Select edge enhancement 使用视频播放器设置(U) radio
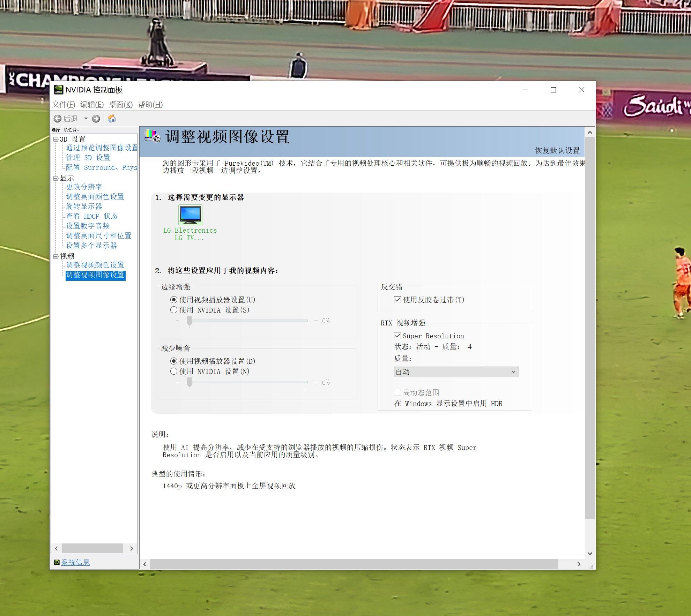691x616 pixels. (x=174, y=300)
